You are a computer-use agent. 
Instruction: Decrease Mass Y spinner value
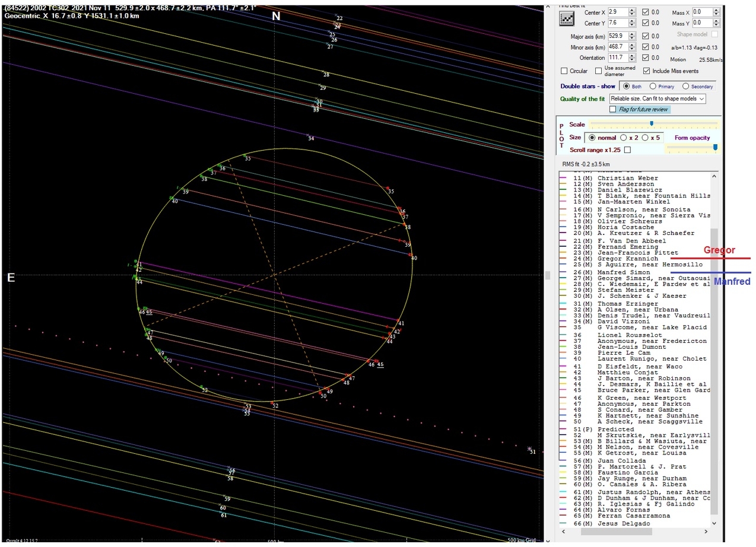tap(717, 25)
